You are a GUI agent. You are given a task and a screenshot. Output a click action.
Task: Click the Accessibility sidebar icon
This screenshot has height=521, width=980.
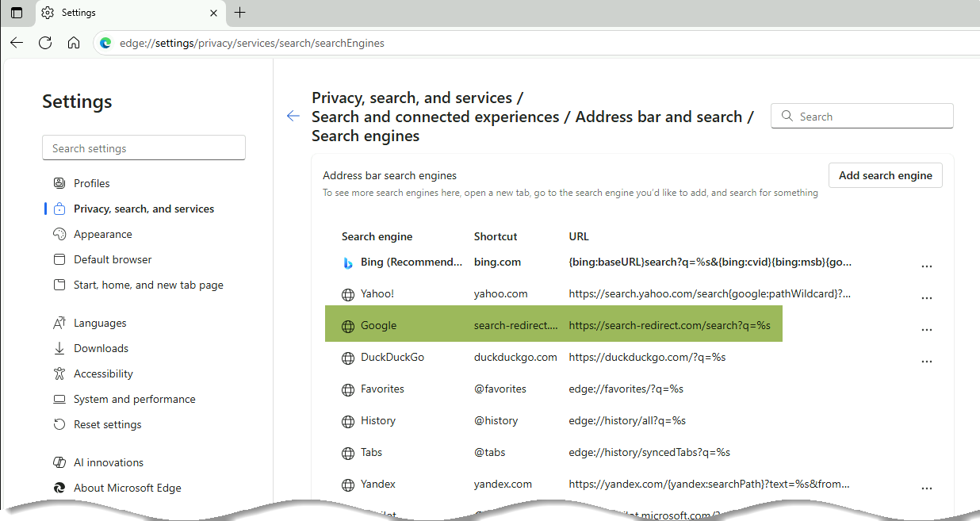(59, 374)
